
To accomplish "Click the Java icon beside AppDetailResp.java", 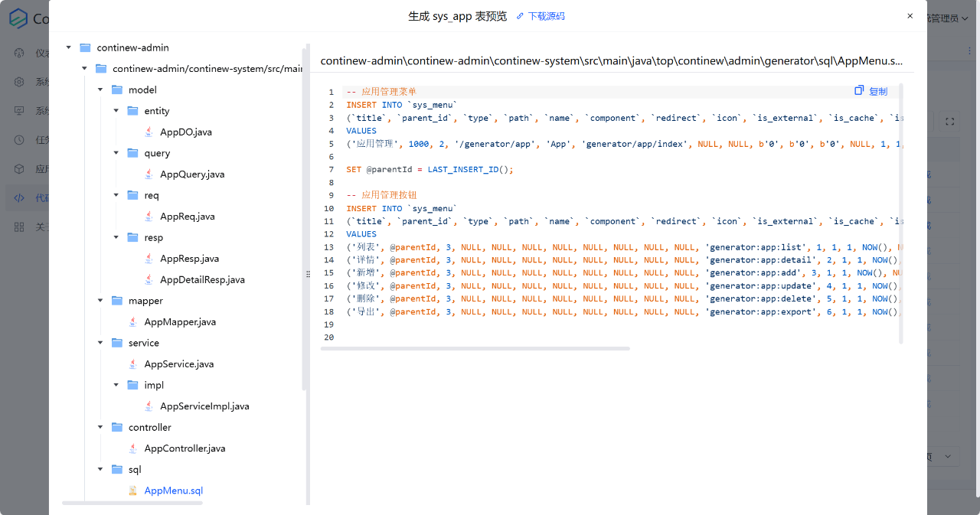I will click(x=149, y=279).
